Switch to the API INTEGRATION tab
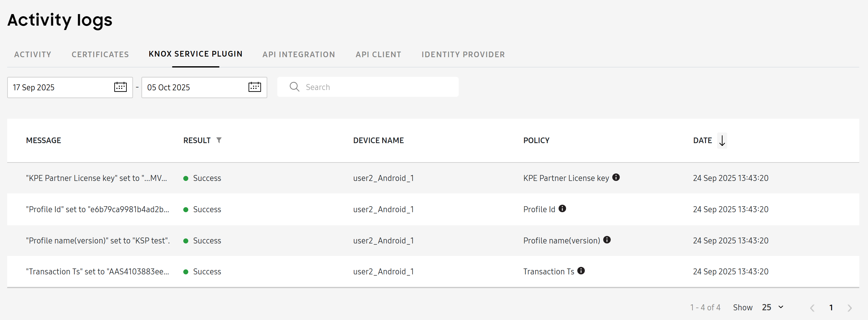Screen dimensions: 868x320 [298, 54]
